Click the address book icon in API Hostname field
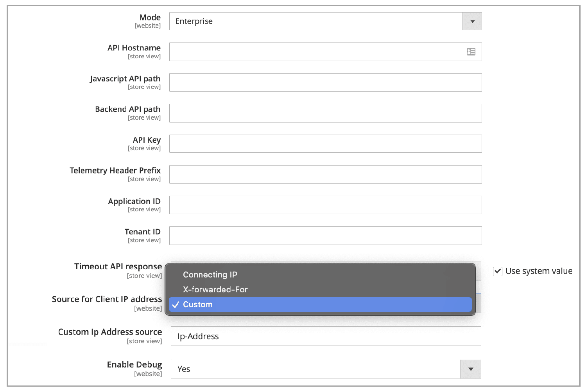This screenshot has width=588, height=389. [x=471, y=51]
